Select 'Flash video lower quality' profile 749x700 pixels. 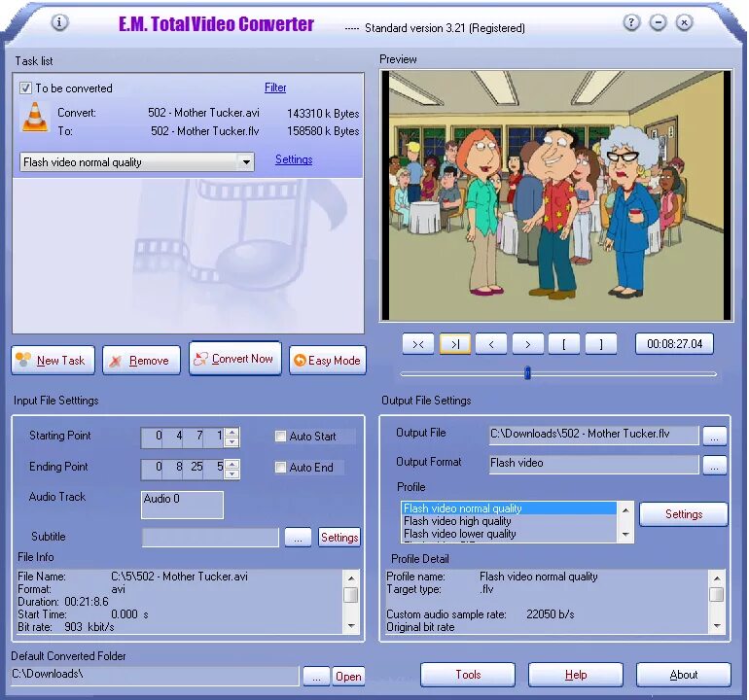tap(509, 534)
